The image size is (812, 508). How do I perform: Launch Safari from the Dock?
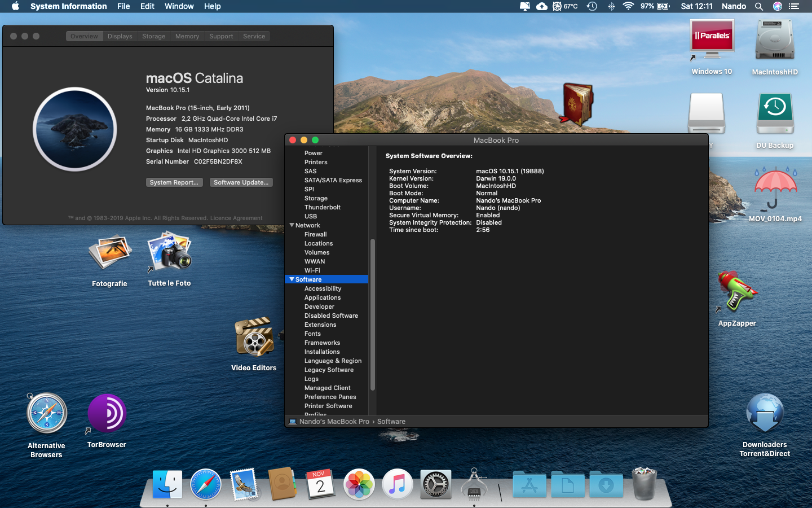[206, 484]
